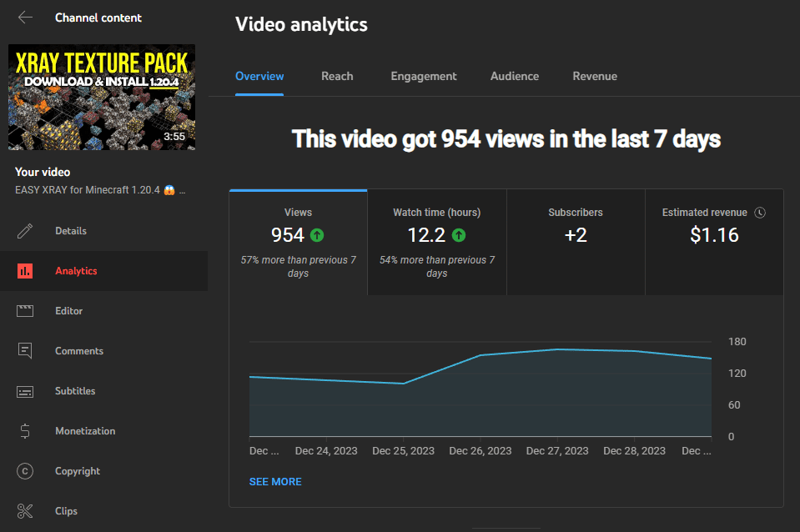800x532 pixels.
Task: Switch to the Reach tab
Action: pos(337,76)
